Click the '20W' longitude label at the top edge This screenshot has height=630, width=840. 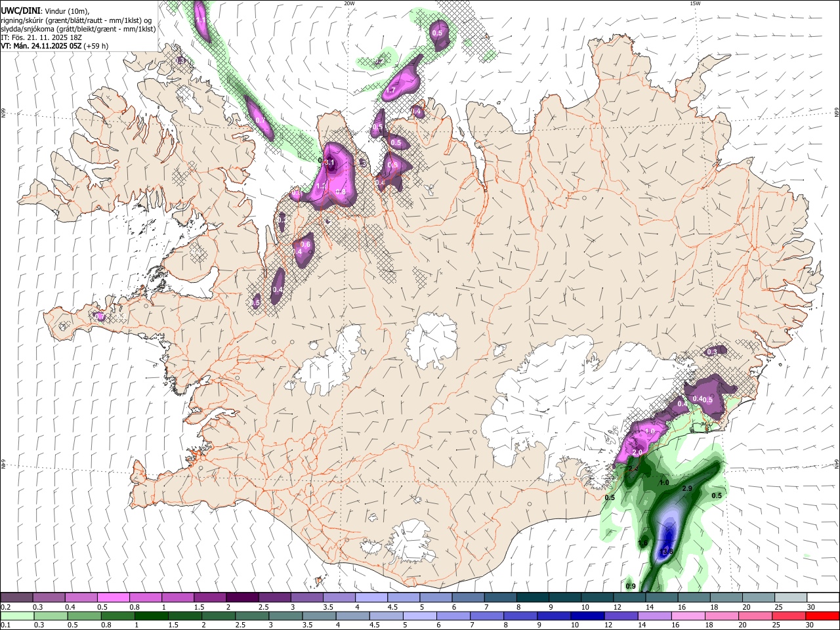tap(349, 3)
